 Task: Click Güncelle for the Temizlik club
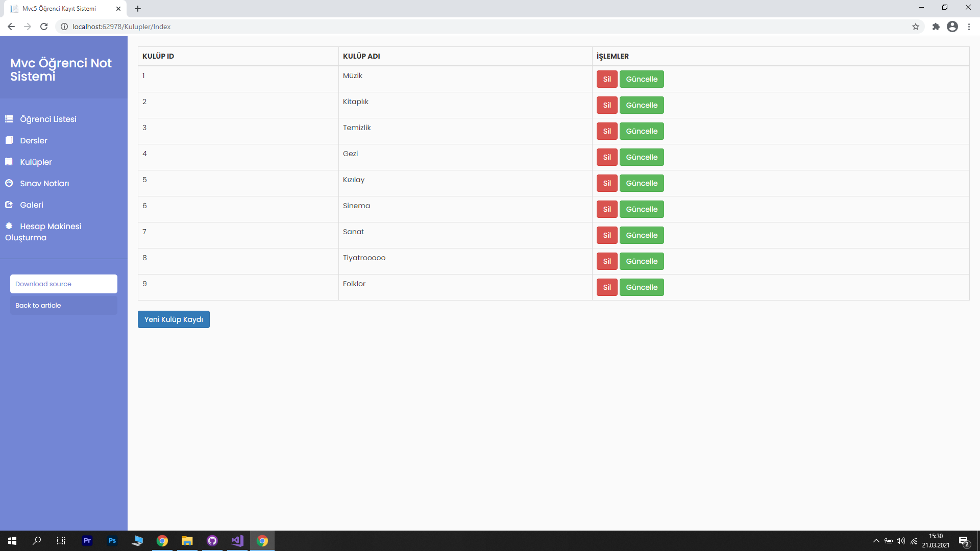(x=642, y=131)
